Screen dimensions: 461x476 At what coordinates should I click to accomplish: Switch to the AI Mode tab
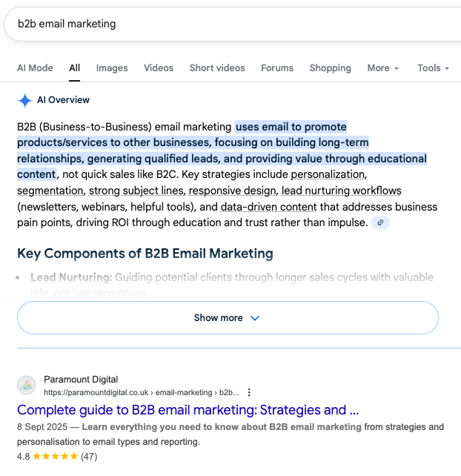click(35, 67)
